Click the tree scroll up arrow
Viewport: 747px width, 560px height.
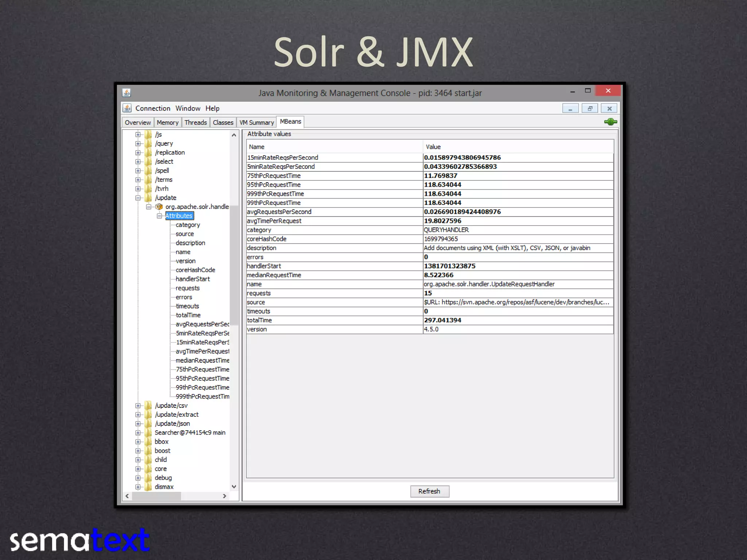(234, 135)
